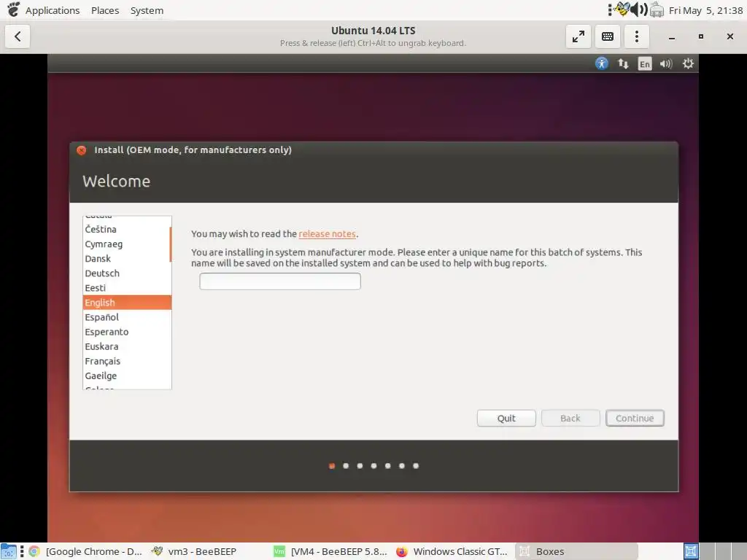Open the Boxes three-dot menu
The height and width of the screenshot is (560, 747).
(636, 36)
